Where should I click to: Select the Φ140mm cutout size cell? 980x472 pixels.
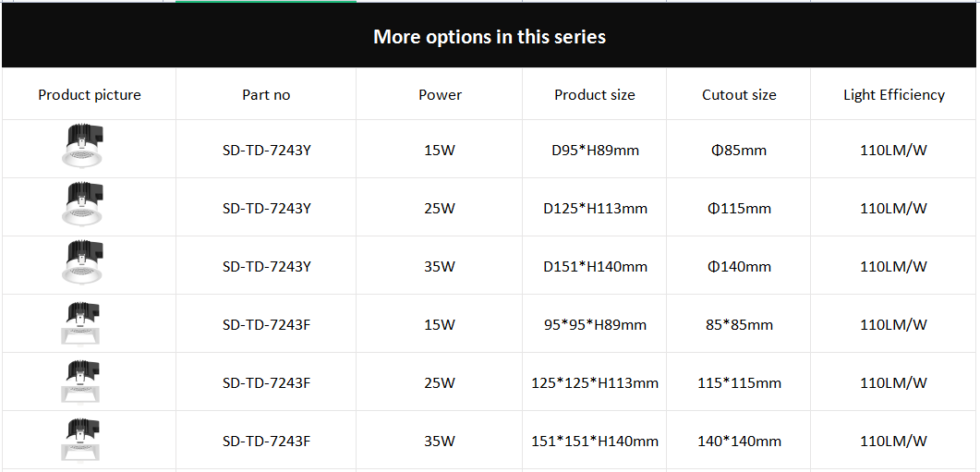point(739,266)
